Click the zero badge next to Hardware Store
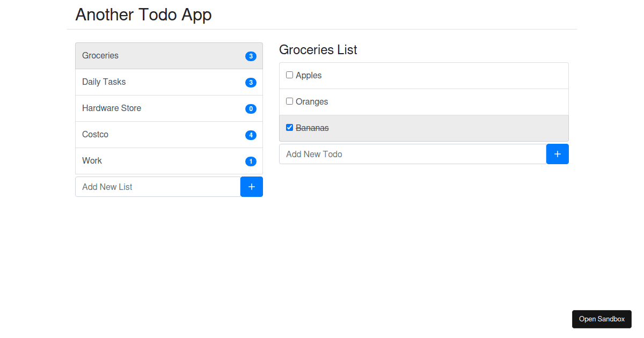Screen dimensions: 644x338 tap(251, 108)
